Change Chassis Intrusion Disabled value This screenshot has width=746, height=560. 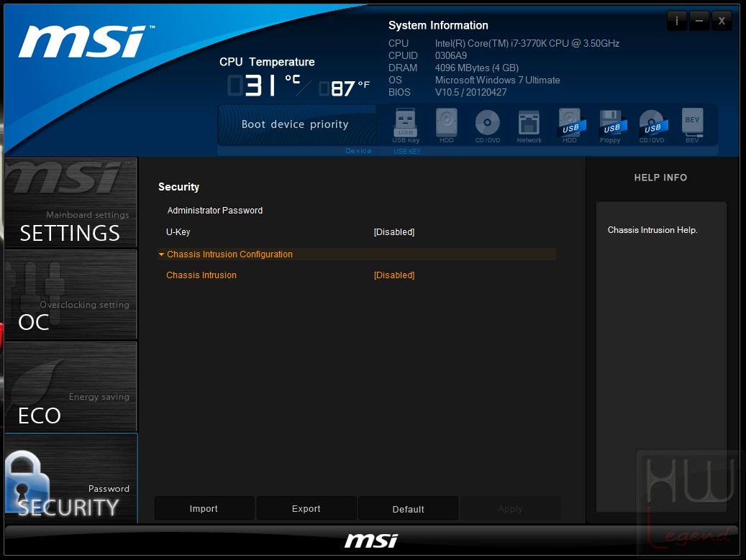(x=394, y=275)
